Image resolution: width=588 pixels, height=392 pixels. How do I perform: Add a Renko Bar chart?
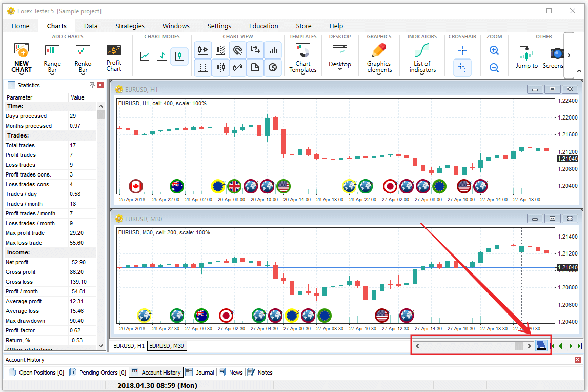[83, 50]
